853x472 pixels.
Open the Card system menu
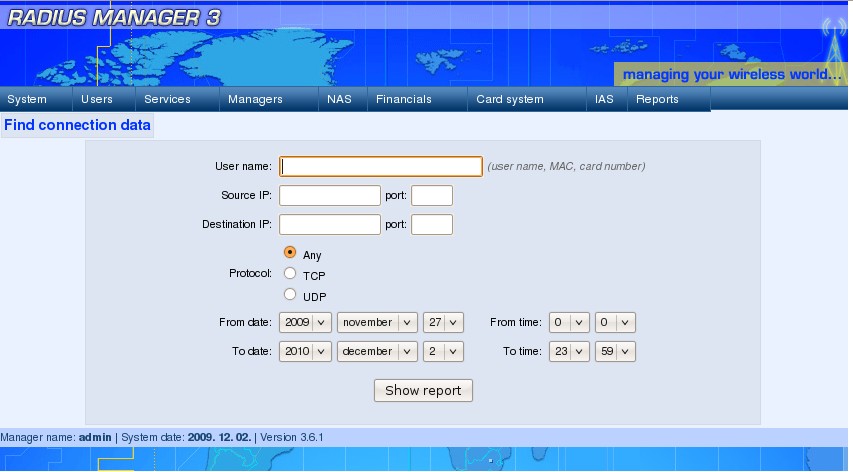(527, 99)
